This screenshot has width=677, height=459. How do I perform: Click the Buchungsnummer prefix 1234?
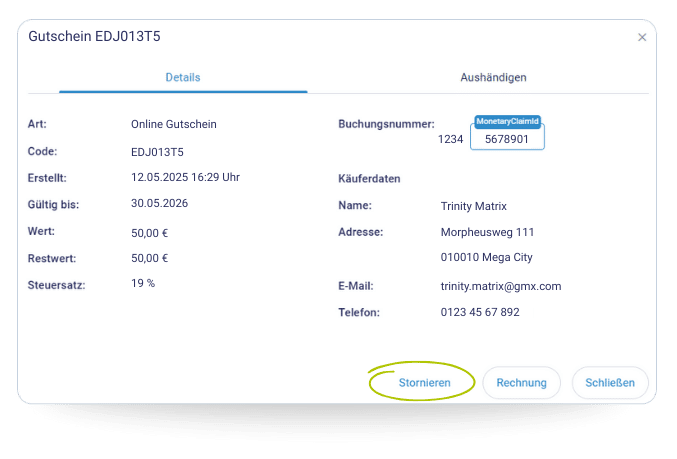pyautogui.click(x=450, y=139)
